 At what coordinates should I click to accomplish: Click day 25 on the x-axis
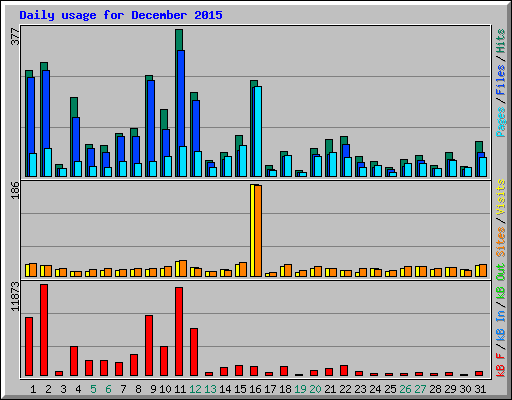[390, 389]
